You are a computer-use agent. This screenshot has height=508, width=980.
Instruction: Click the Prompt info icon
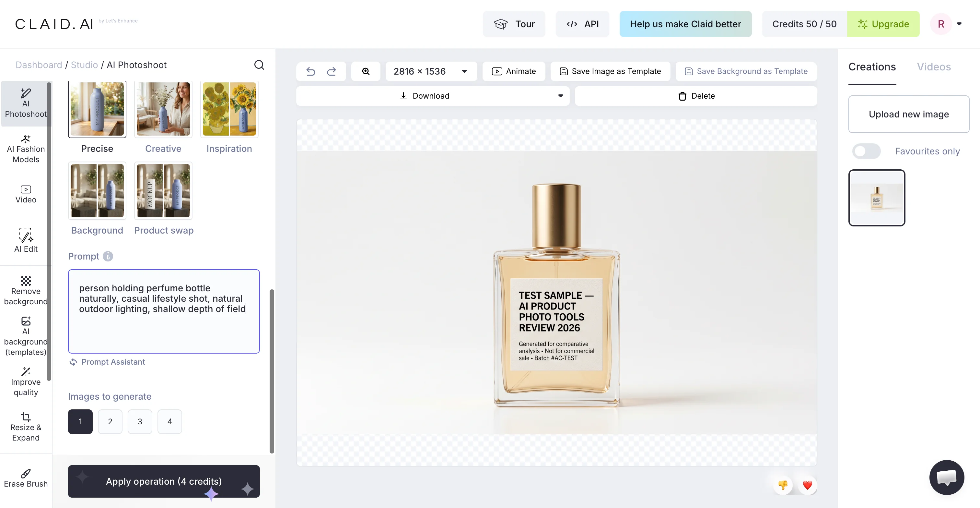(x=108, y=256)
